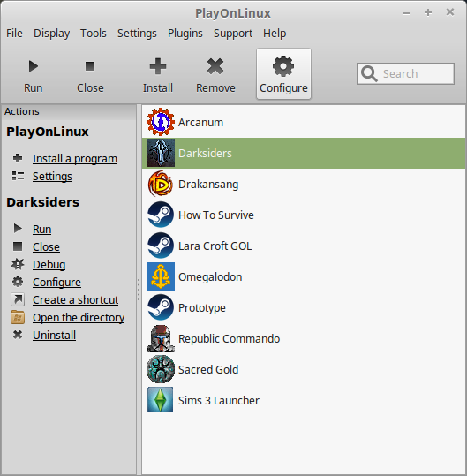Select the Sacred Gold text label
The image size is (467, 476).
[x=208, y=369]
